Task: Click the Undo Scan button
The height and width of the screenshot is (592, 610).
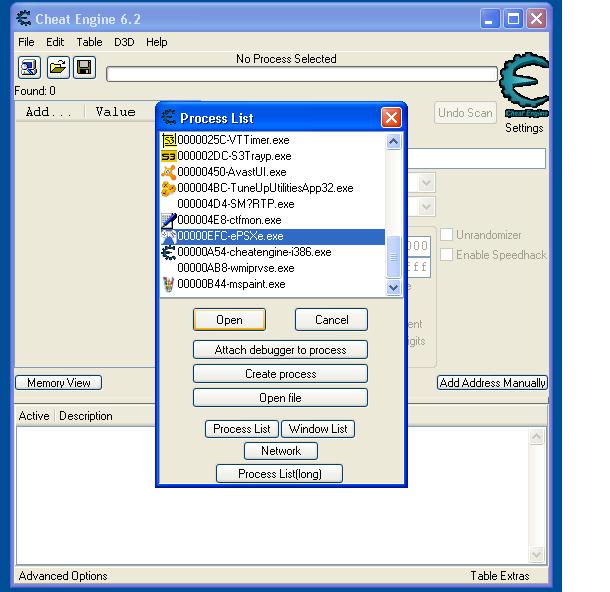Action: click(x=465, y=113)
